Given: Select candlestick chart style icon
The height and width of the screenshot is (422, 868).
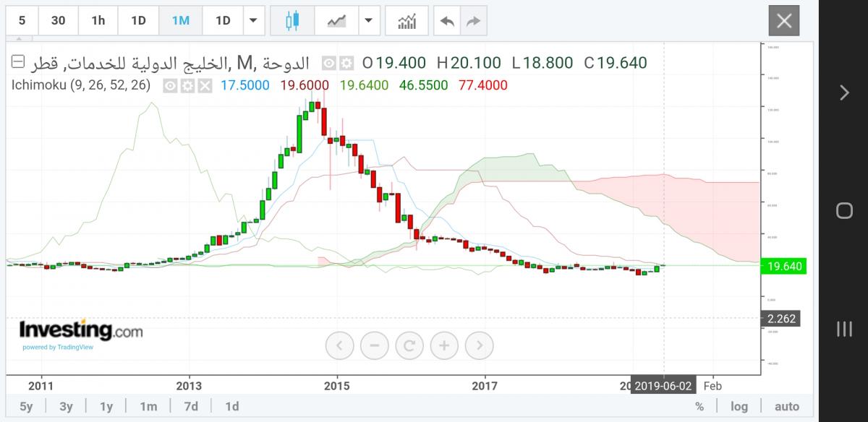Looking at the screenshot, I should pos(292,20).
